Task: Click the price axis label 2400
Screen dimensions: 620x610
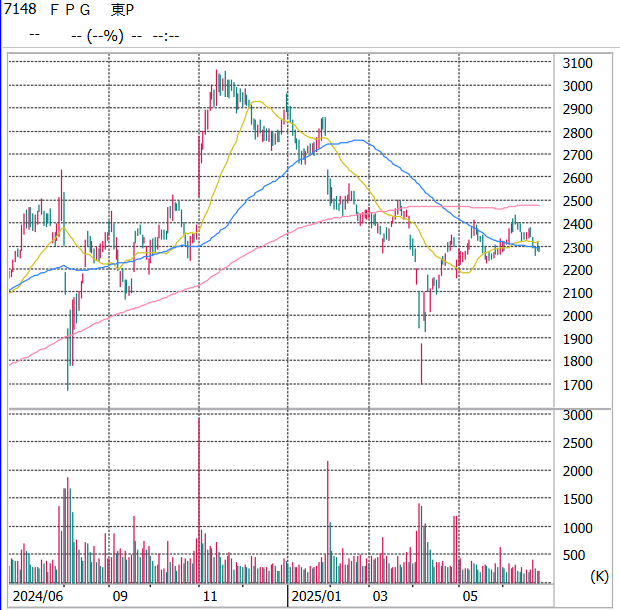Action: 577,224
